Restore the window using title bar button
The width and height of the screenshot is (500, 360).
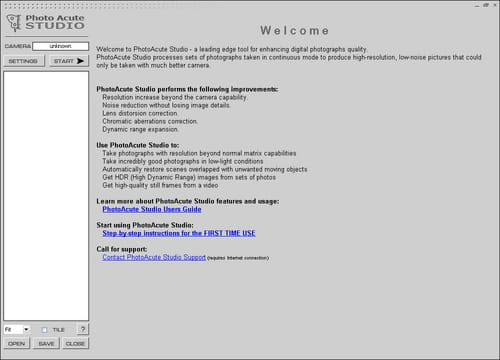(486, 5)
